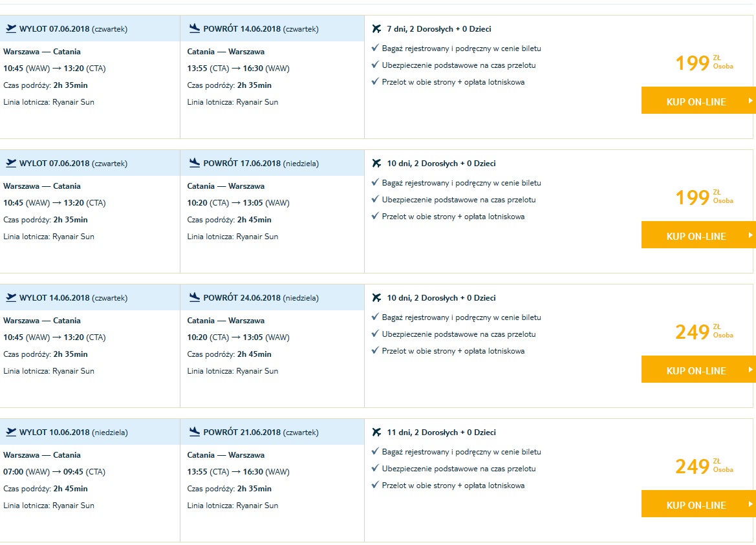Click return plane icon beside POWRÓT 14.06.2018

pyautogui.click(x=195, y=28)
